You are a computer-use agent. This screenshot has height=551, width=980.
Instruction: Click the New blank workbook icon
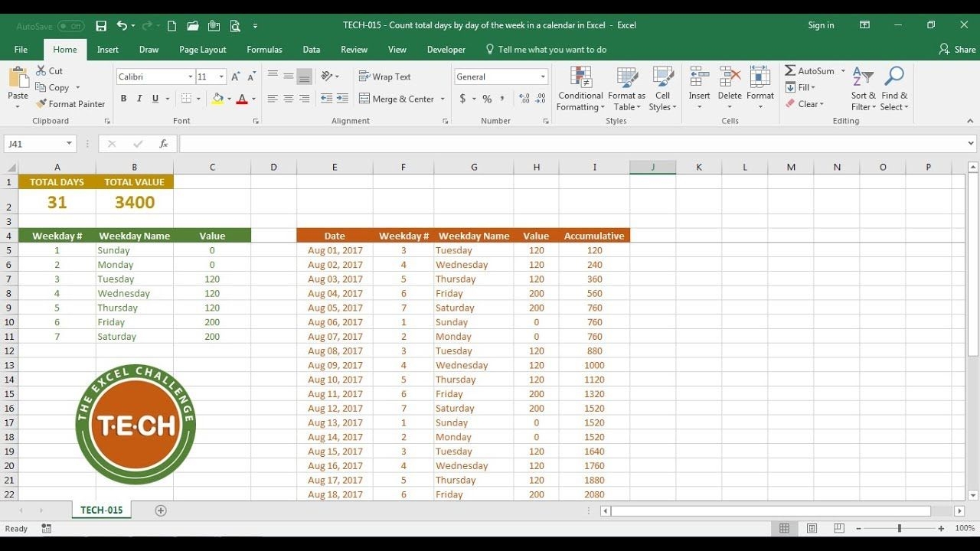click(x=171, y=25)
